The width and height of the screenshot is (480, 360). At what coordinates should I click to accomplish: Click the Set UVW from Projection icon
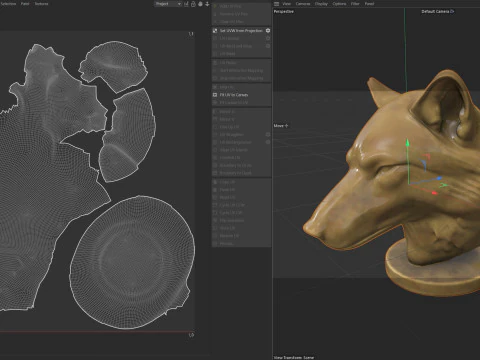coord(215,31)
